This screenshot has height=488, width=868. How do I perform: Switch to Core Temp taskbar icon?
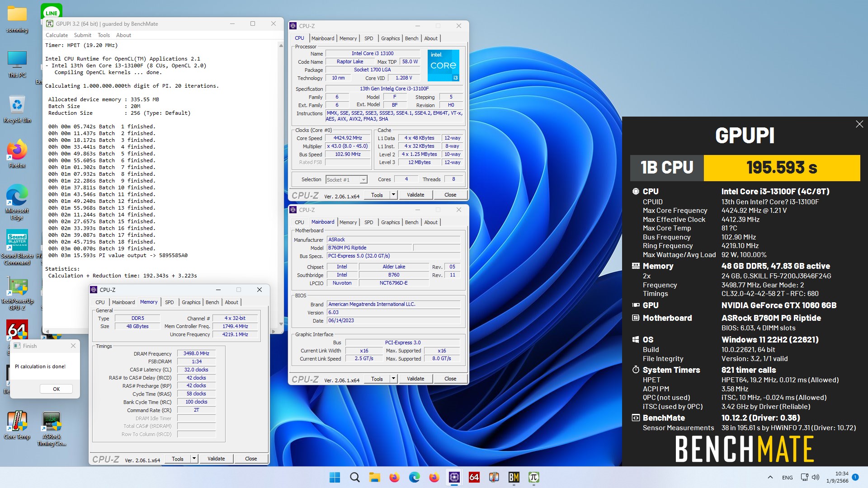click(494, 477)
